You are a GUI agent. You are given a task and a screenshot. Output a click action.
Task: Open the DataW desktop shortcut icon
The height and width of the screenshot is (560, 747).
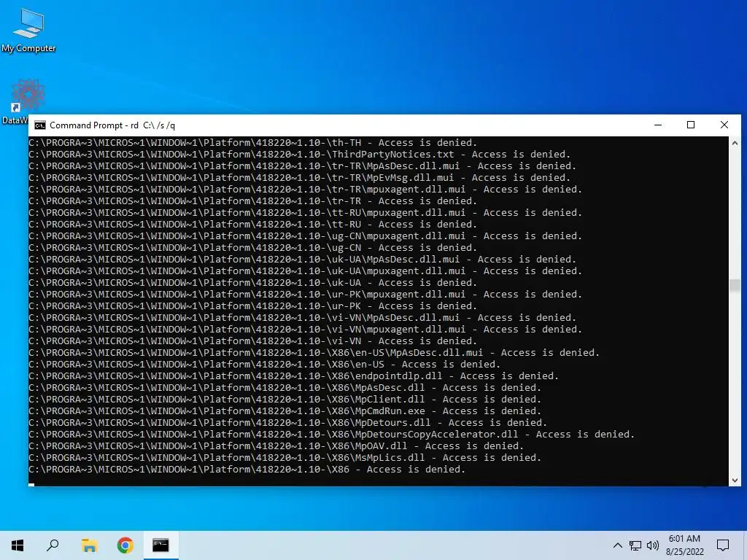click(x=27, y=102)
